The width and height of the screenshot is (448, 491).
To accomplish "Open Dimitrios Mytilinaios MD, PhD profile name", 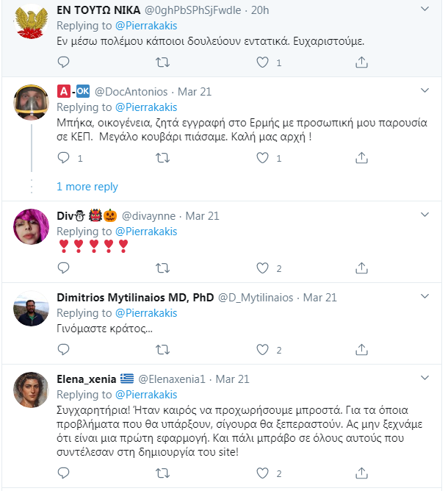I will pos(135,297).
